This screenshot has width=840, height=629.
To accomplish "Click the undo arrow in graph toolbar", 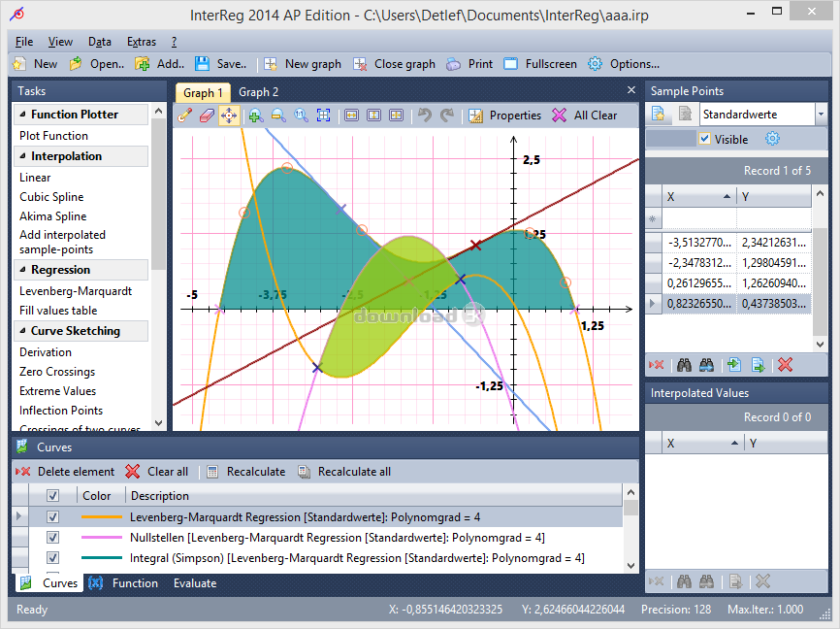I will pyautogui.click(x=425, y=116).
